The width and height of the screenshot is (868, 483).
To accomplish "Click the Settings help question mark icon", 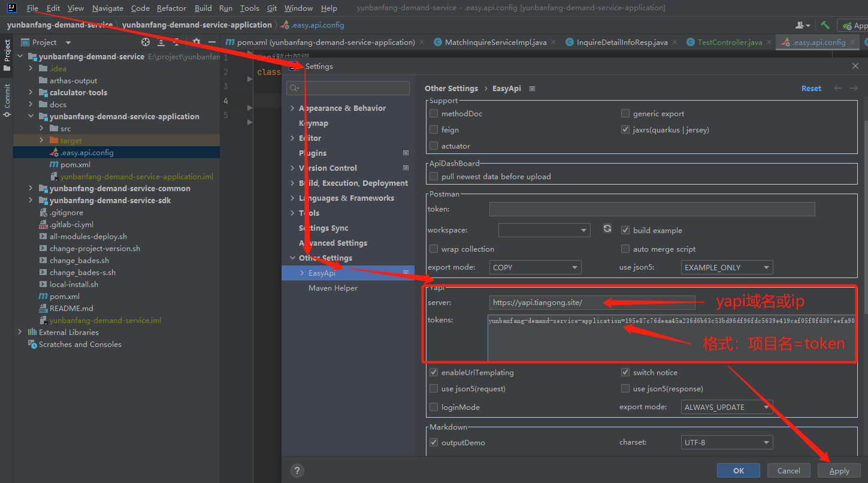I will [x=297, y=470].
